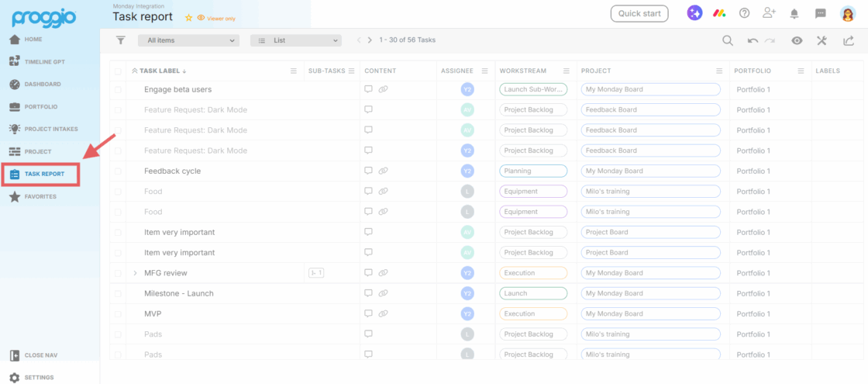This screenshot has width=868, height=384.
Task: Expand the MFG review task row
Action: coord(135,273)
